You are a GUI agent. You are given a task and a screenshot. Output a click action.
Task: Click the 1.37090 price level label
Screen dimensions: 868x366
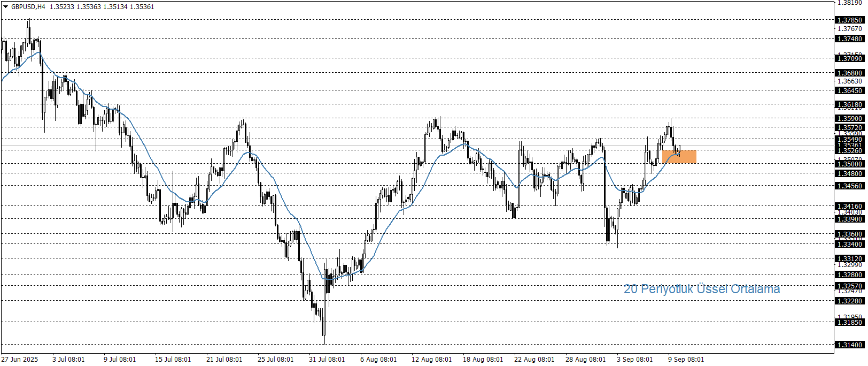pyautogui.click(x=849, y=59)
